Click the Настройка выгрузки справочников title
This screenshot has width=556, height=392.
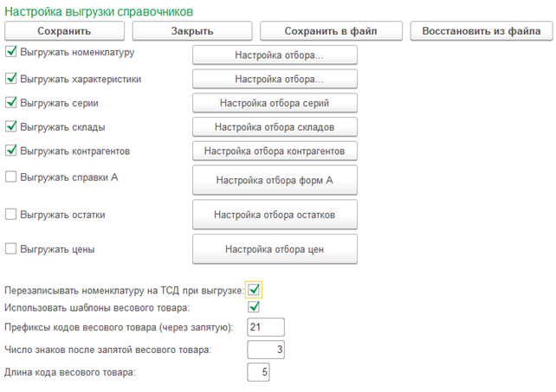(99, 12)
